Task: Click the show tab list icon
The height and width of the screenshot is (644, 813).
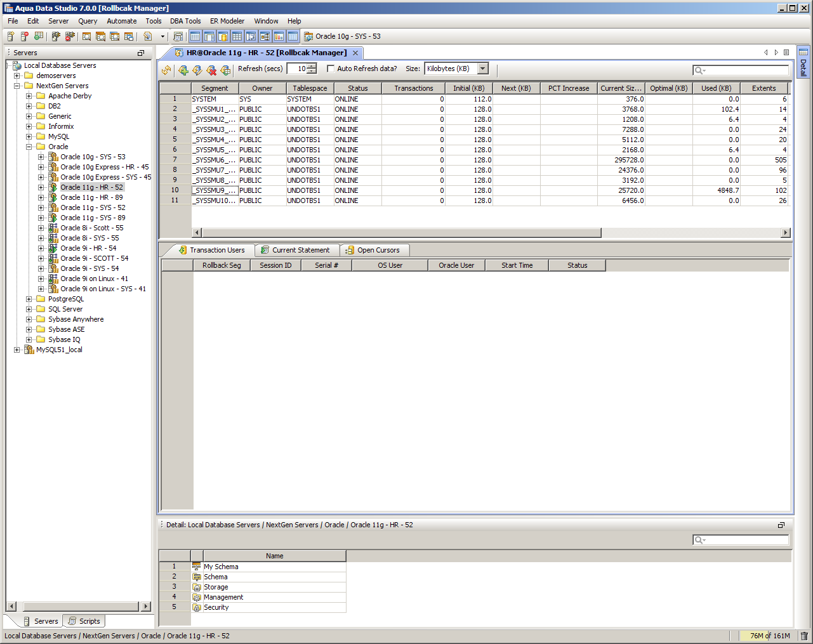Action: point(786,53)
